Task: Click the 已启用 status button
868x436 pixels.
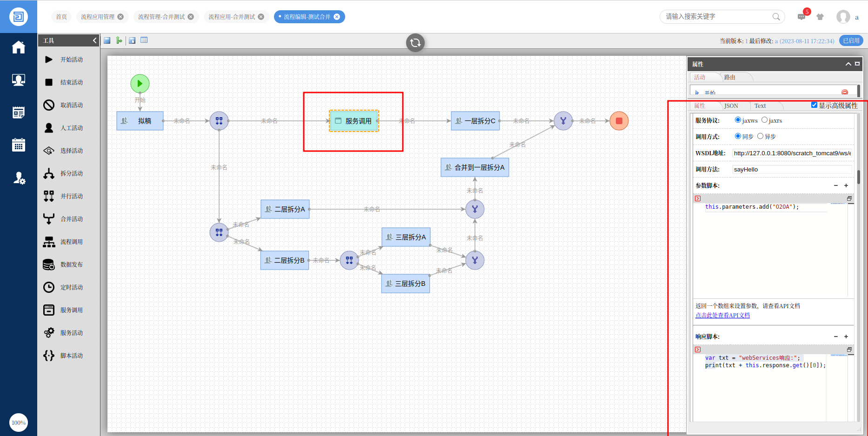Action: [851, 40]
